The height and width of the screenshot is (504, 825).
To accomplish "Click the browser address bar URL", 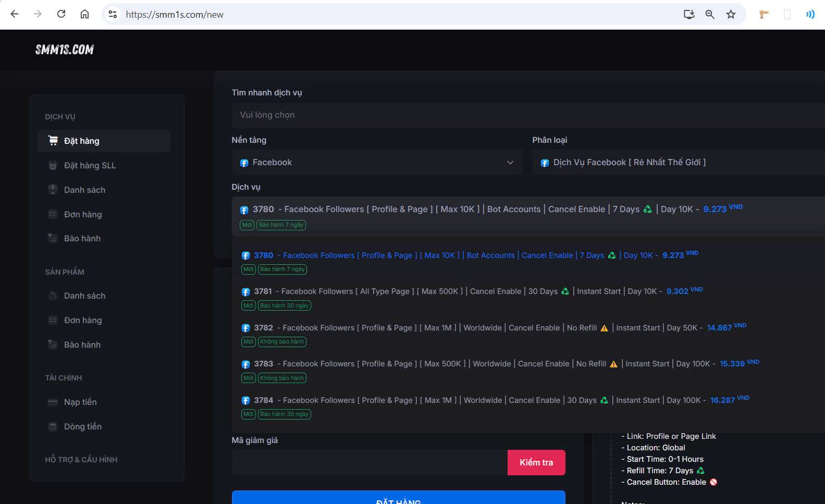I will pos(175,15).
